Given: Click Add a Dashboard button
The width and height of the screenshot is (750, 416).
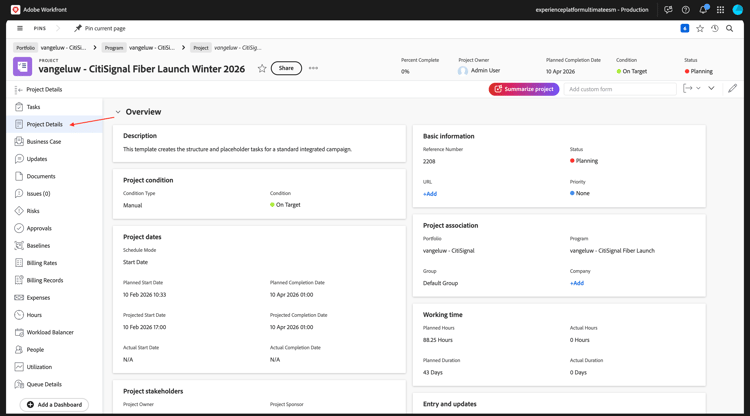Looking at the screenshot, I should click(x=54, y=405).
